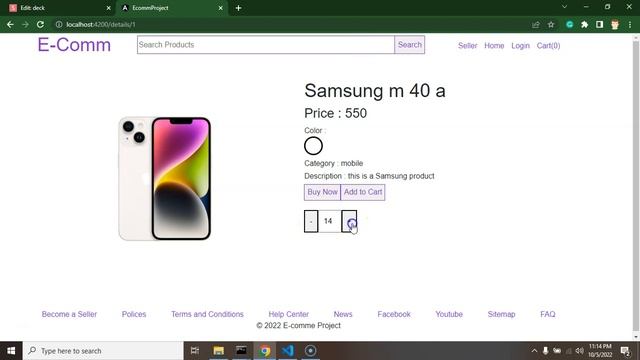640x360 pixels.
Task: Open Visual Studio Code from taskbar
Action: [x=287, y=351]
